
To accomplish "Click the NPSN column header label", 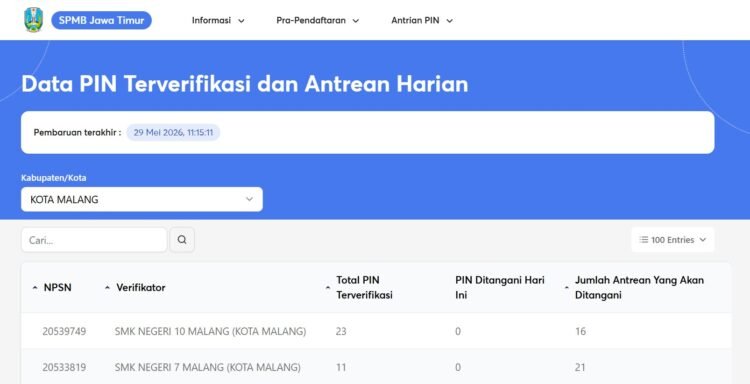I will (x=57, y=288).
